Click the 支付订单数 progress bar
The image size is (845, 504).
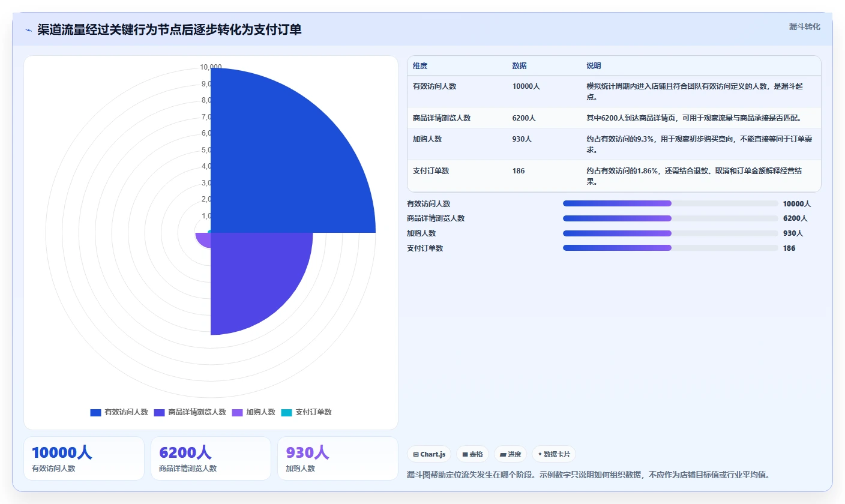tap(670, 248)
